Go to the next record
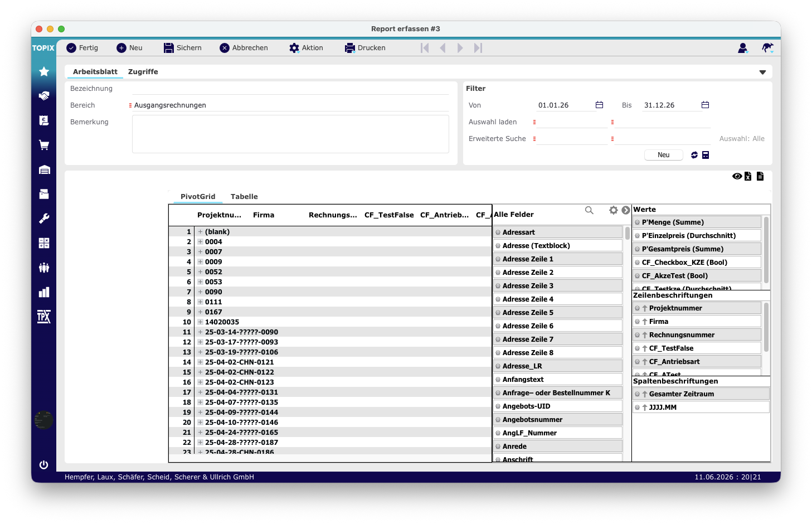 460,48
